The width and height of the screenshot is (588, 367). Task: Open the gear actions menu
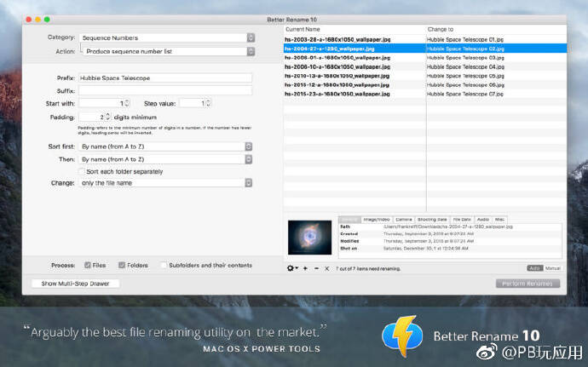(292, 268)
